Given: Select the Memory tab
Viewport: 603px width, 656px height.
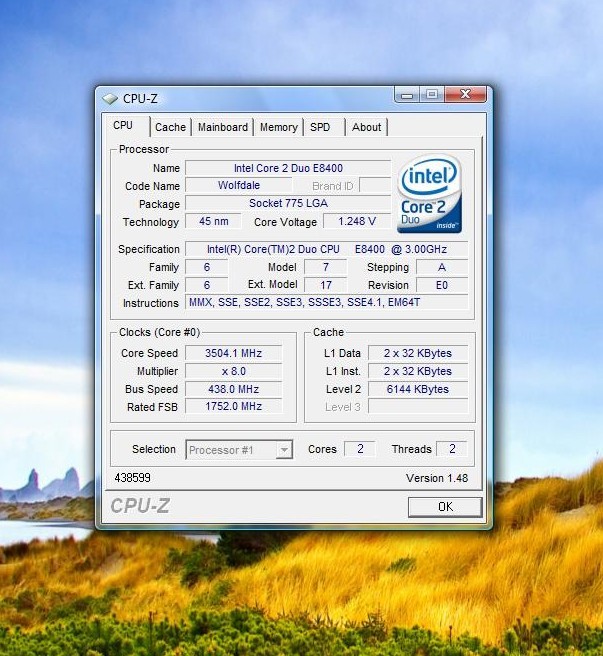Looking at the screenshot, I should [278, 127].
